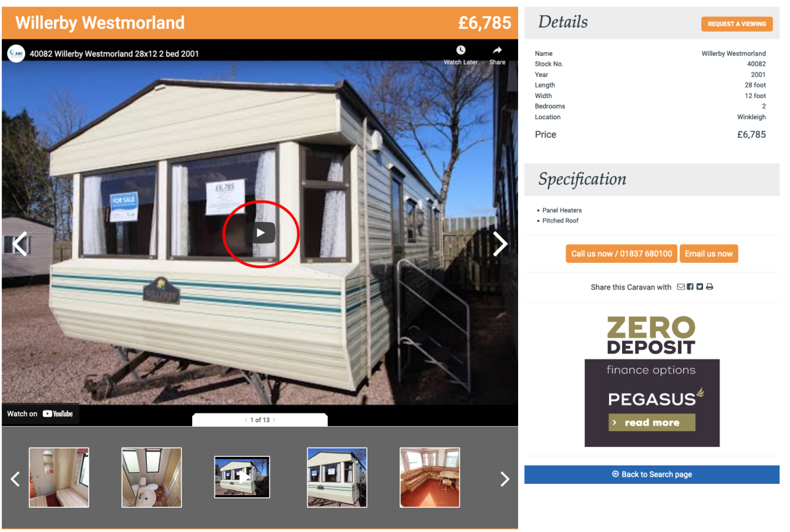Screen dimensions: 790x532
Task: Click Email us now button
Action: pyautogui.click(x=708, y=253)
